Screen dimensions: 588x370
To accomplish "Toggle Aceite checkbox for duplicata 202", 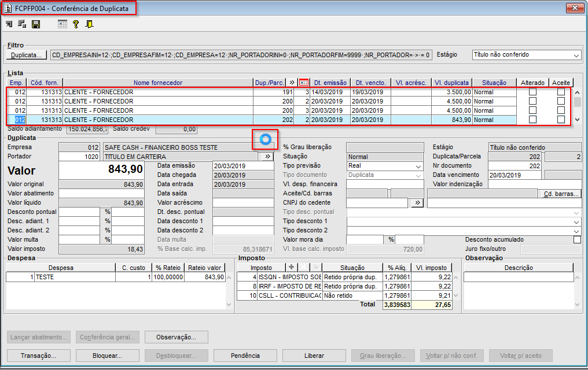I will pos(561,120).
